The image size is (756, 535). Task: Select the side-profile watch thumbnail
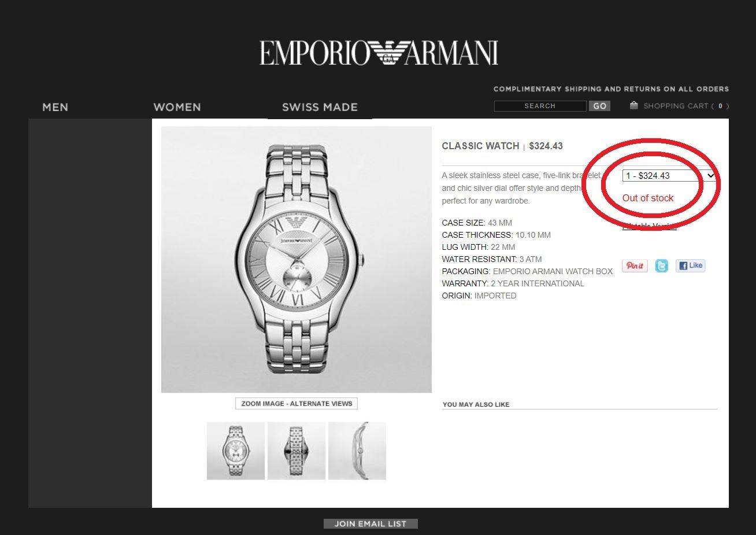[x=357, y=451]
